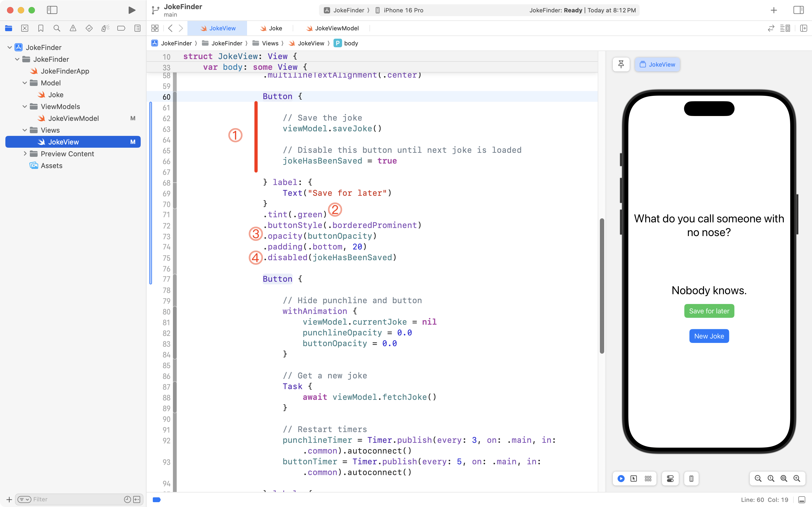The width and height of the screenshot is (812, 507).
Task: Toggle the inspectors panel on the right
Action: point(798,10)
